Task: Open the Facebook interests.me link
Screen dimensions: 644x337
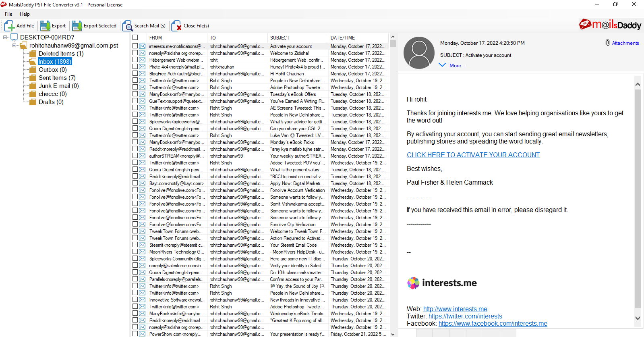Action: 493,324
